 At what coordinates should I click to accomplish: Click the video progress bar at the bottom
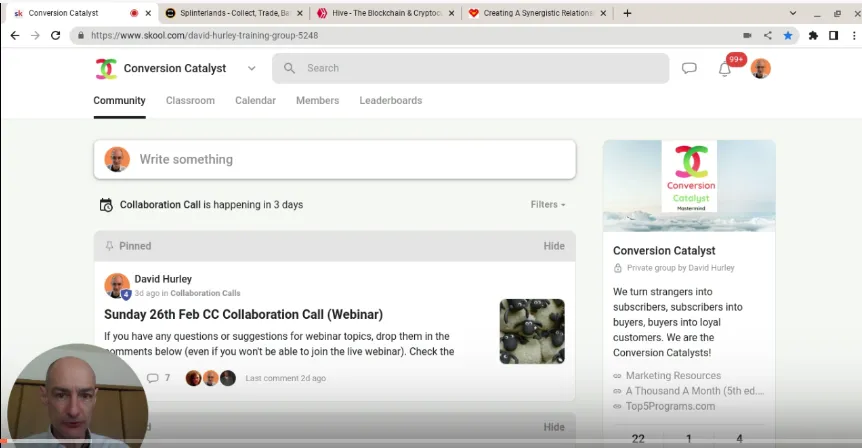coord(431,441)
